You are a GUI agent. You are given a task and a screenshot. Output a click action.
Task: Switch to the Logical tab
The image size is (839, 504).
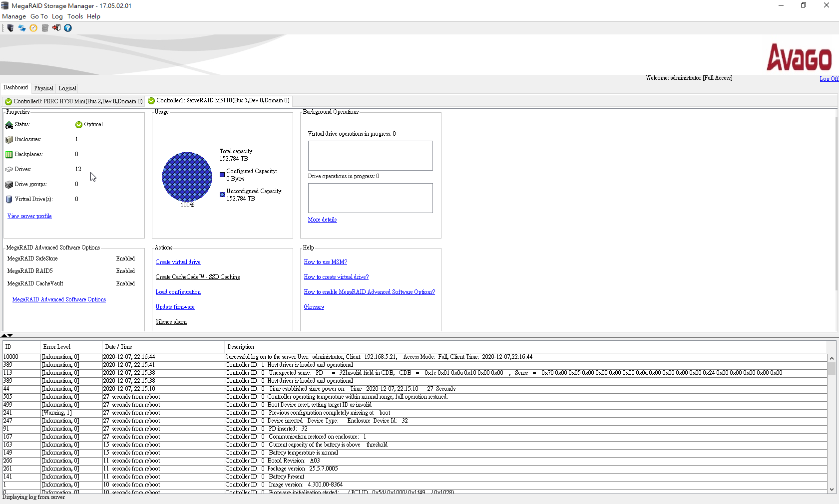click(x=67, y=88)
